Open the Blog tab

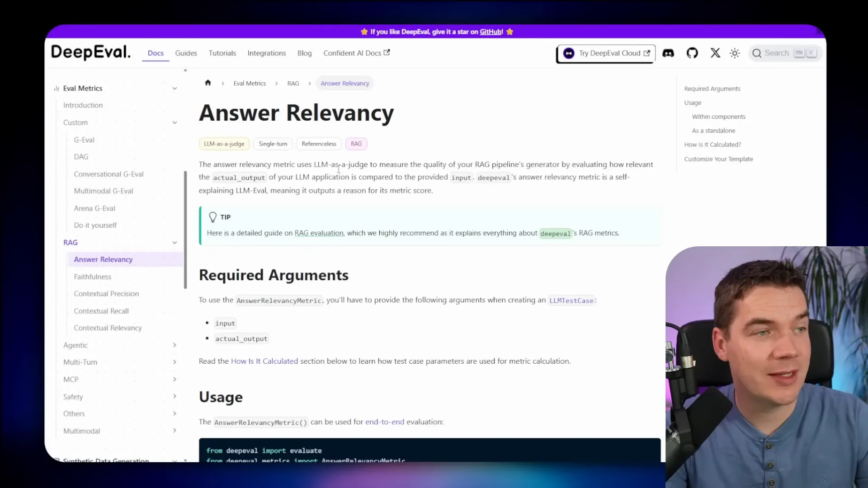click(305, 53)
